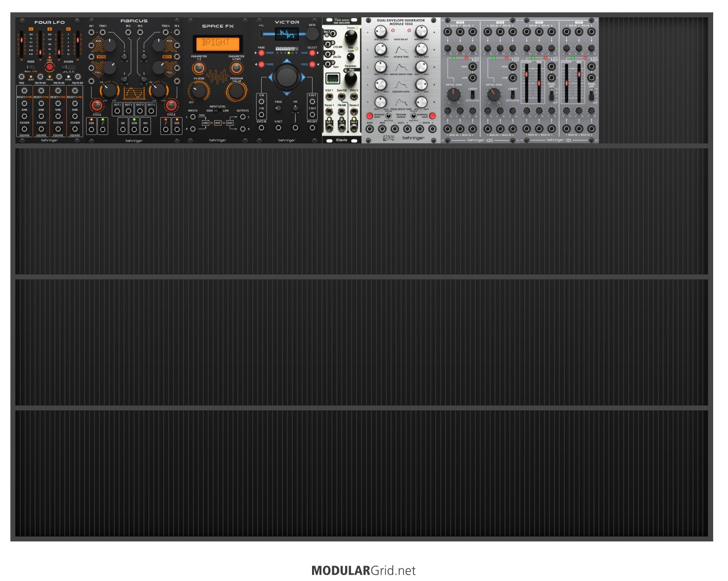Click the V/OCT jack on Victor

278,128
